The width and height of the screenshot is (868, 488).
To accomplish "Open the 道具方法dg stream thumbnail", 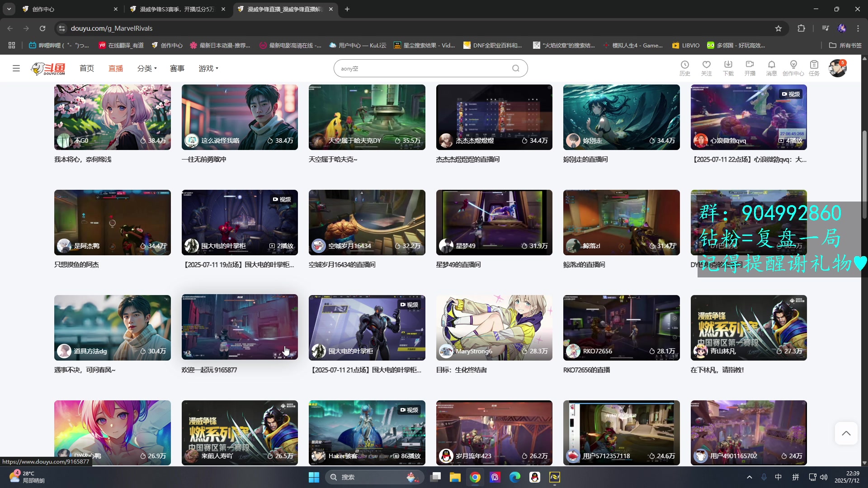I will (112, 328).
